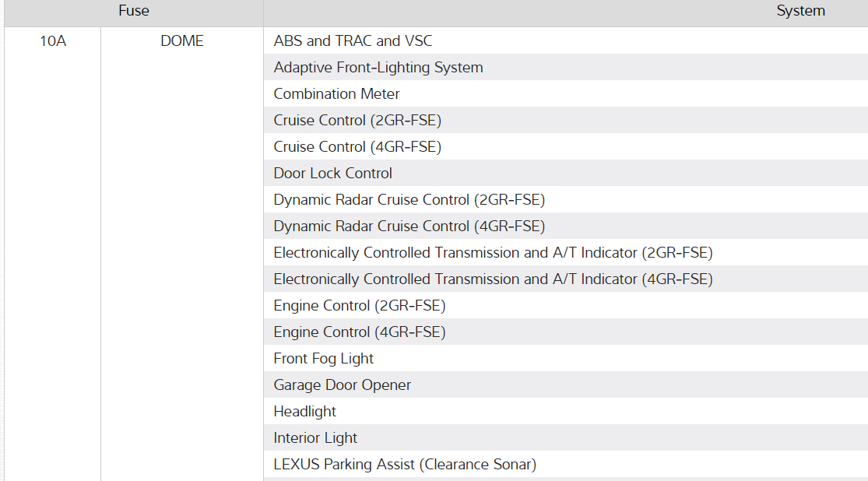Click the ABS and TRAC and VSC entry
The height and width of the screenshot is (481, 868).
[x=353, y=41]
